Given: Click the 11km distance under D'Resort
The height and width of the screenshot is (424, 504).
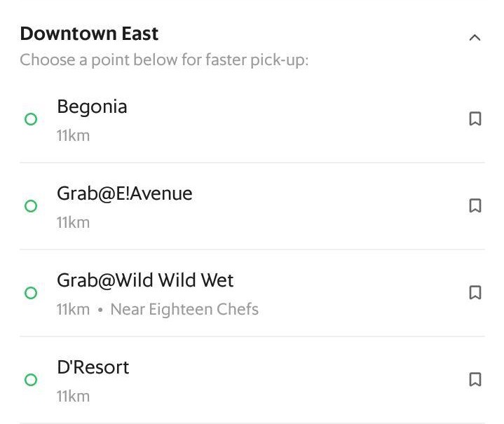Looking at the screenshot, I should 73,397.
